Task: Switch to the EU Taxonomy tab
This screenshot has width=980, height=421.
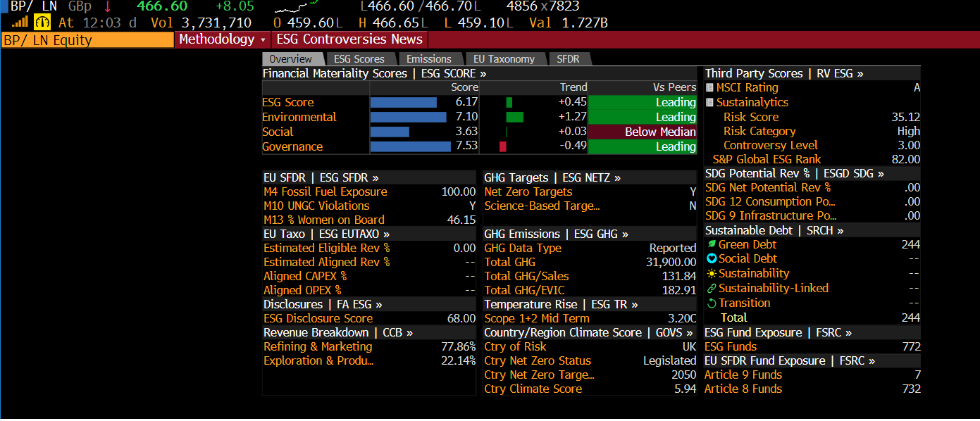Action: point(504,59)
